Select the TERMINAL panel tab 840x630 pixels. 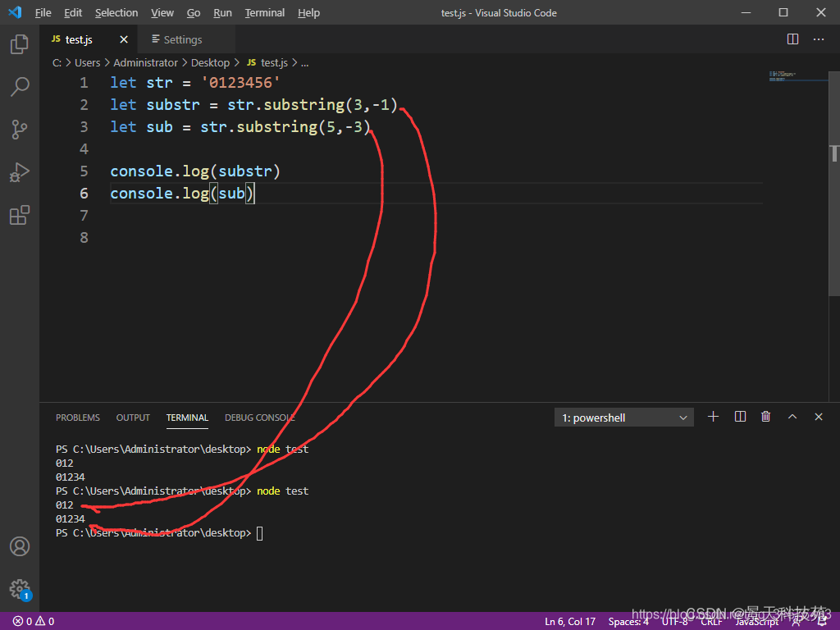point(187,418)
